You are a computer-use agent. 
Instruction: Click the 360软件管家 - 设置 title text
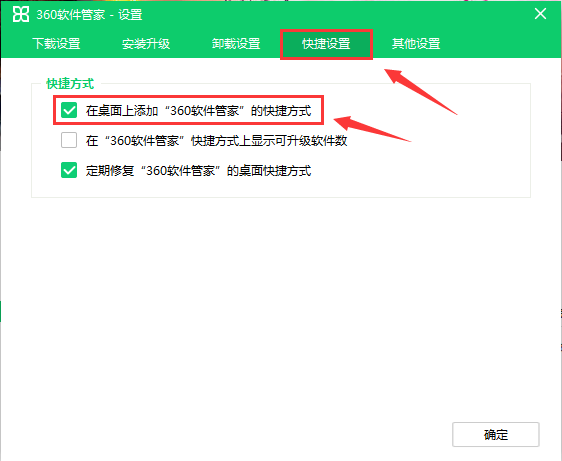tap(89, 15)
